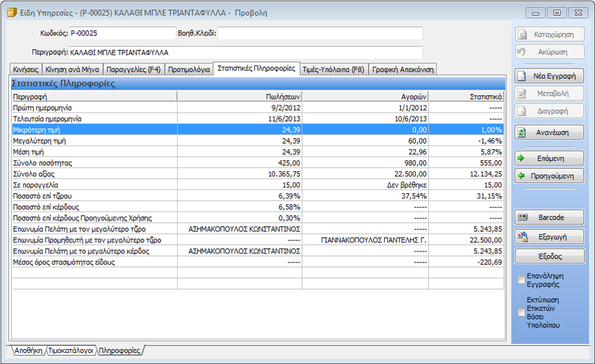Screen dimensions: 595x364
Task: Click the Barcode icon in the side panel
Action: tap(523, 217)
